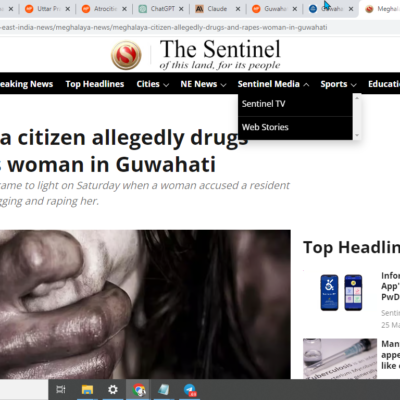Click the Chrome icon in the taskbar

pos(139,389)
